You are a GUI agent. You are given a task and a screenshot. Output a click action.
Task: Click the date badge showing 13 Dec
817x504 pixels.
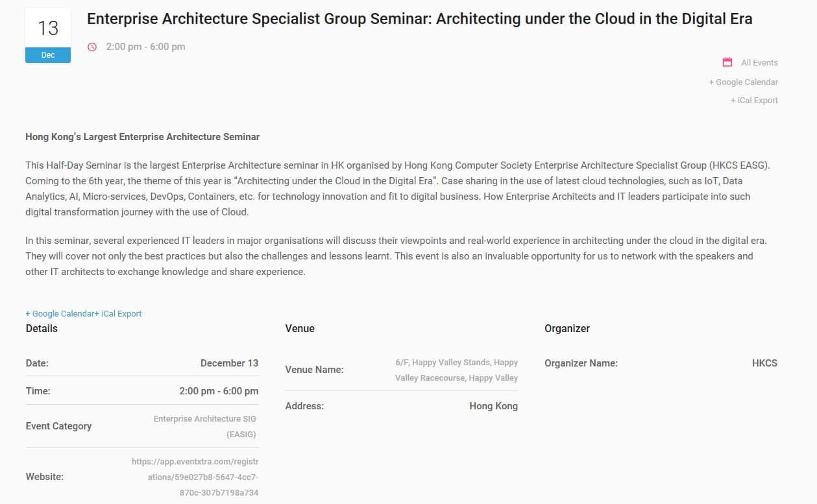pyautogui.click(x=48, y=36)
